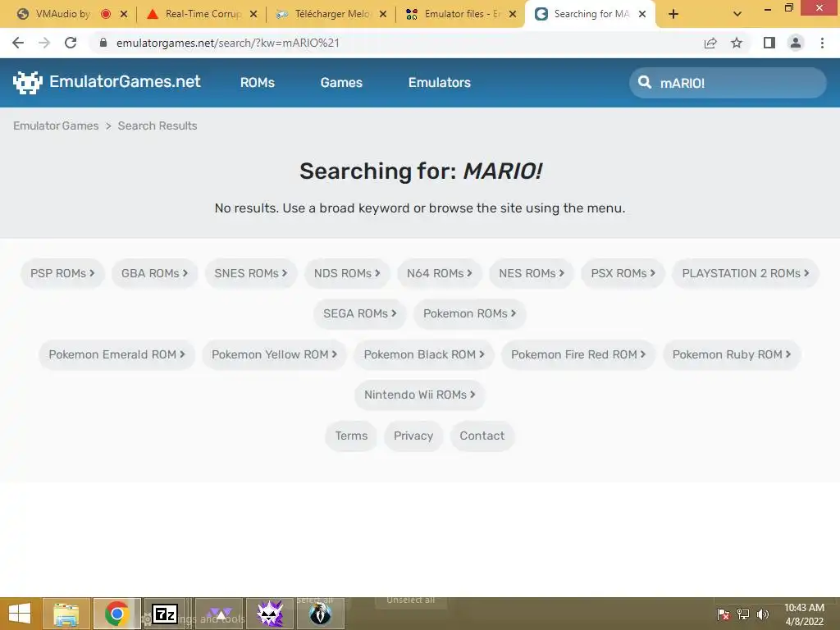
Task: Go back using browser back arrow
Action: (18, 43)
